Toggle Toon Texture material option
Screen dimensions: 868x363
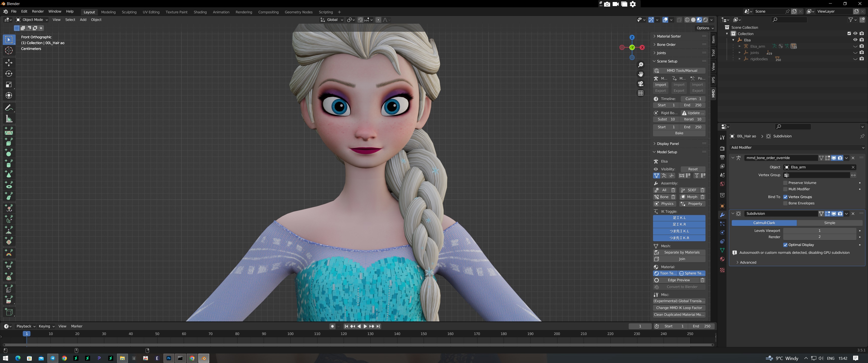tap(666, 274)
